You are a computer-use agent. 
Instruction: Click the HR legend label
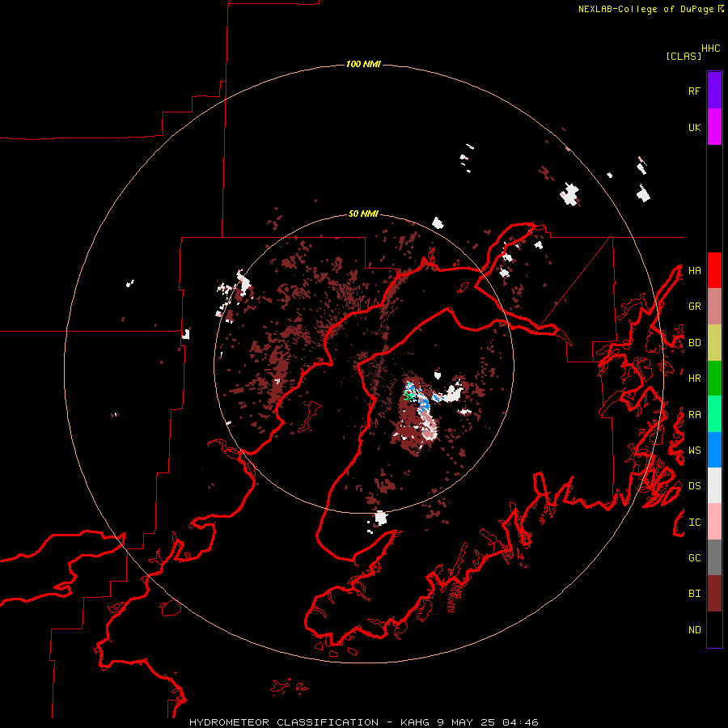coord(694,379)
